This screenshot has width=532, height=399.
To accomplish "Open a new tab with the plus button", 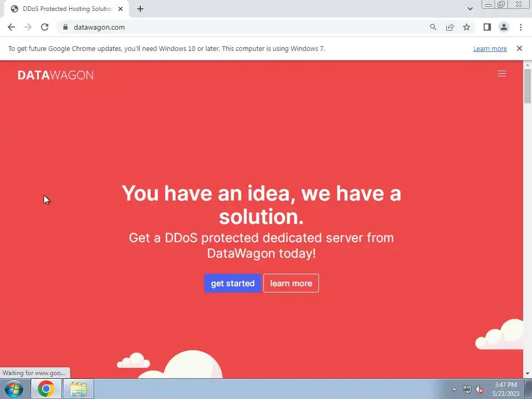I will point(140,9).
